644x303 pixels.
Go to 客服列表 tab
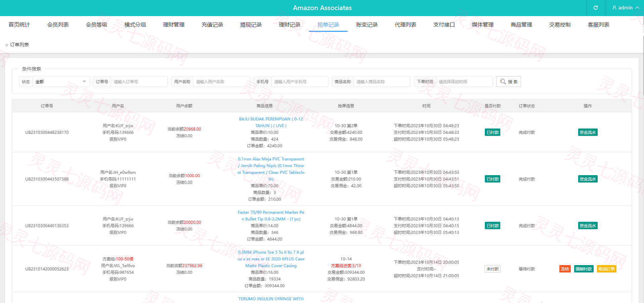pyautogui.click(x=598, y=24)
